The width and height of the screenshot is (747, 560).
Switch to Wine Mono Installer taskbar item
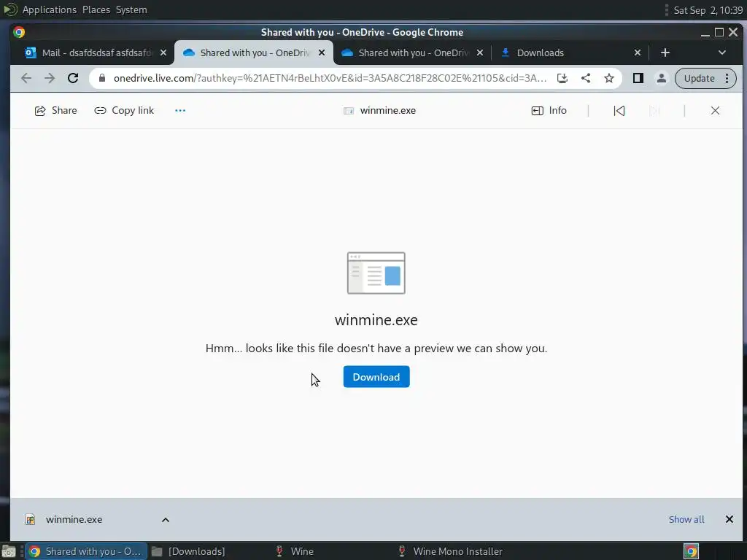tap(451, 551)
